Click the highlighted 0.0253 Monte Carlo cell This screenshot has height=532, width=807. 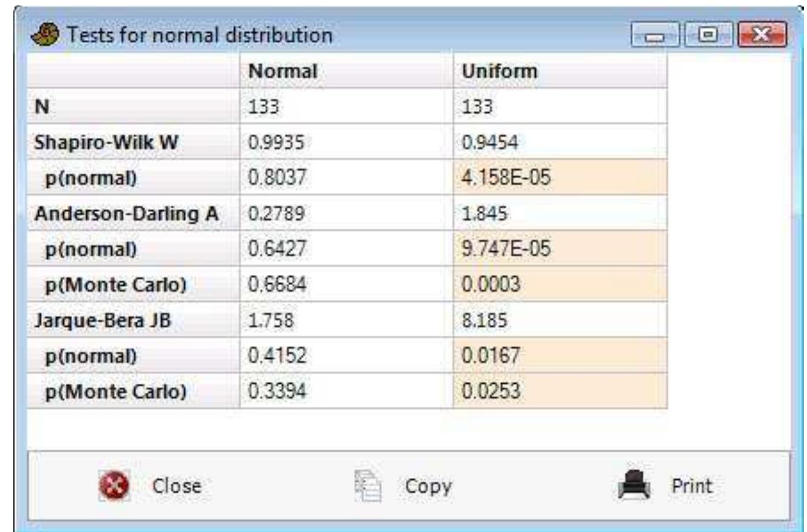pyautogui.click(x=559, y=391)
